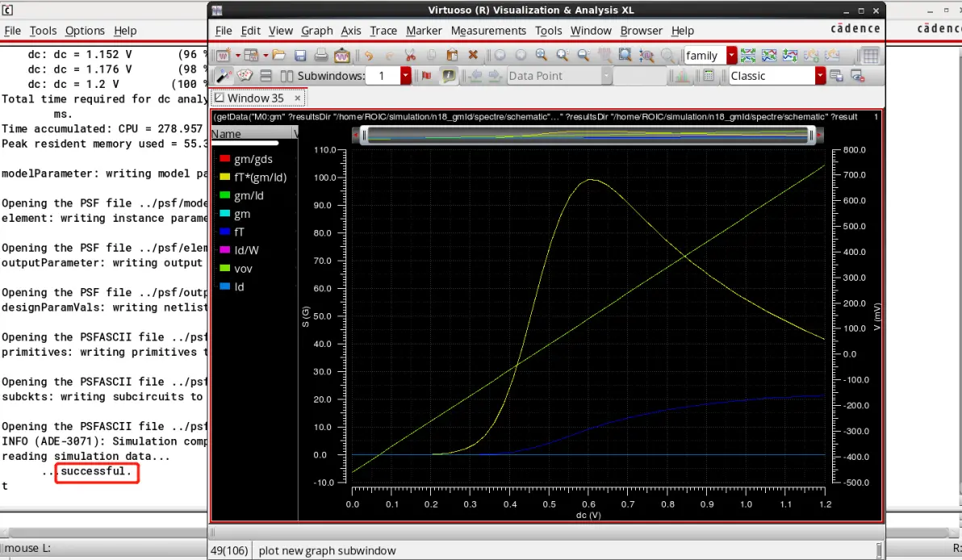Viewport: 962px width, 560px height.
Task: Click the zoom fit magnifier icon
Action: click(541, 55)
